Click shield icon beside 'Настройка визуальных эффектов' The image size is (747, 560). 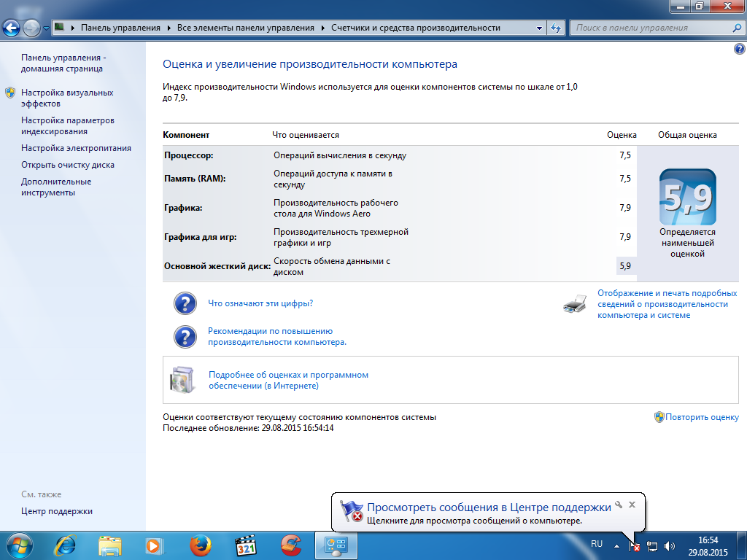[x=10, y=93]
